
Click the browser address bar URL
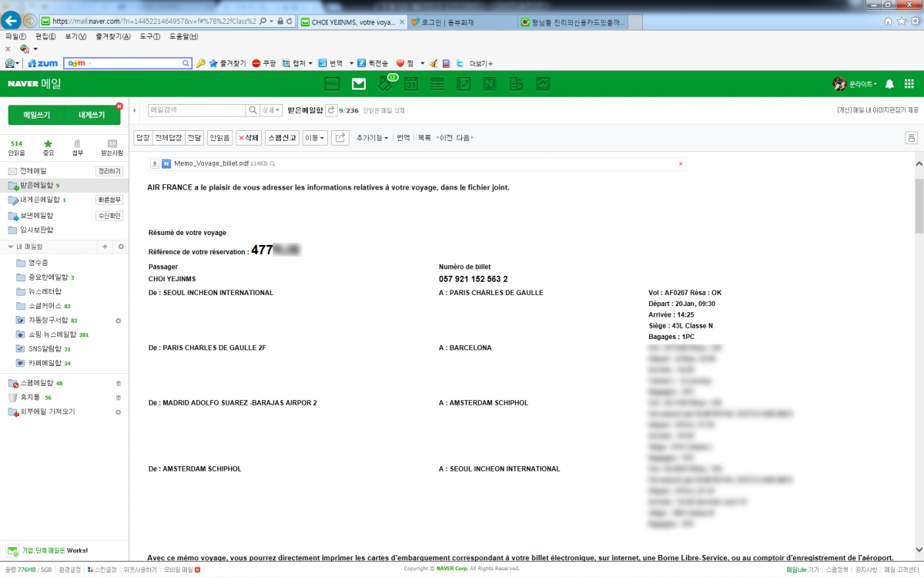coord(153,21)
